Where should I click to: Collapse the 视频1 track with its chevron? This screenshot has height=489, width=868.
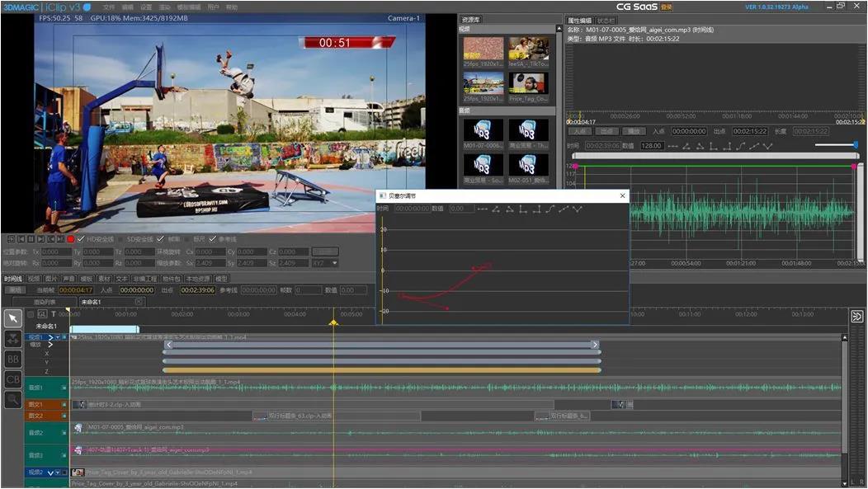tap(51, 337)
